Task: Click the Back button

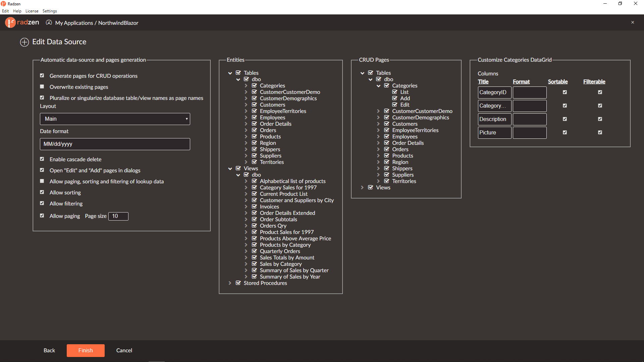Action: (x=49, y=351)
